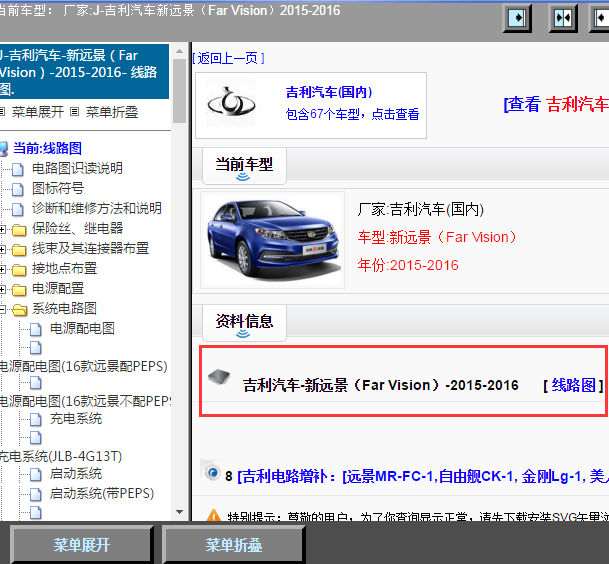Click document icon beside 启动系统
Image resolution: width=609 pixels, height=564 pixels.
(36, 475)
